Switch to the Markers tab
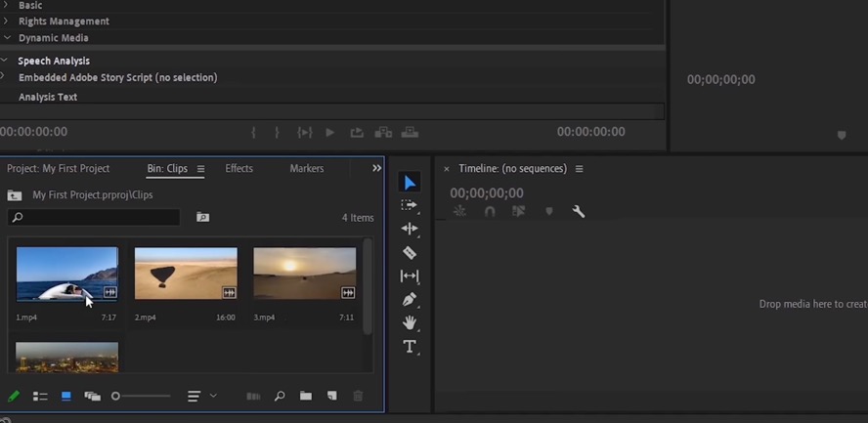The height and width of the screenshot is (423, 868). click(x=307, y=169)
